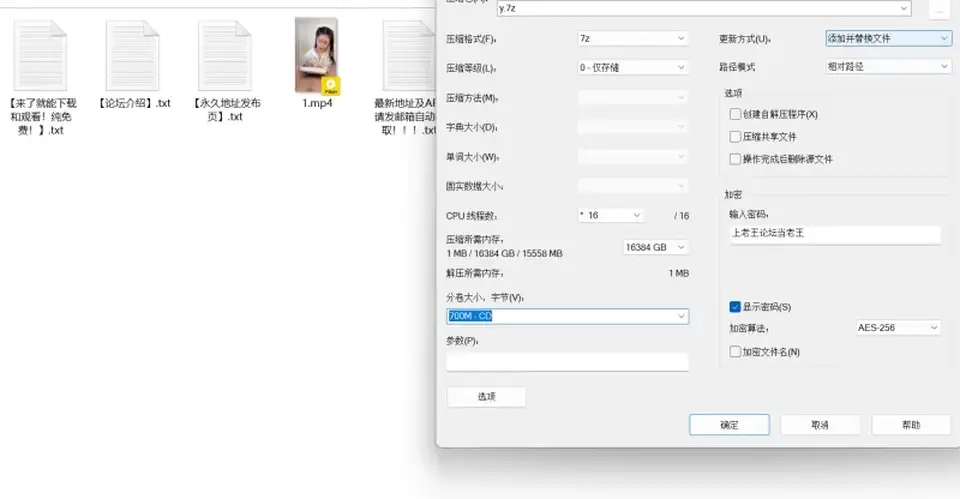Select the 1.mp4 video thumbnail
The width and height of the screenshot is (960, 499).
(x=317, y=56)
